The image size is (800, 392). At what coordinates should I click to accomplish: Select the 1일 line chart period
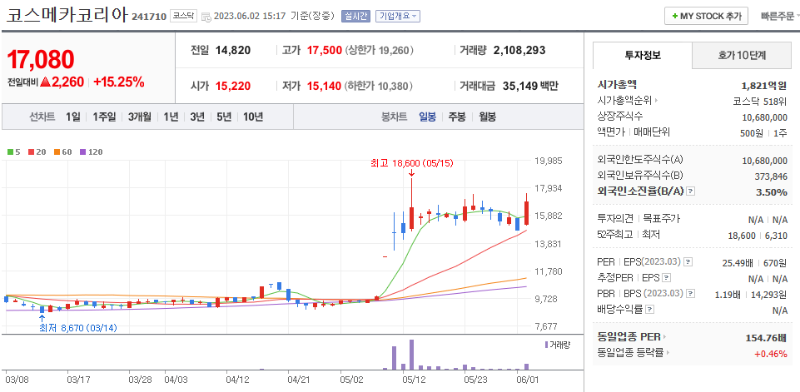pyautogui.click(x=72, y=117)
